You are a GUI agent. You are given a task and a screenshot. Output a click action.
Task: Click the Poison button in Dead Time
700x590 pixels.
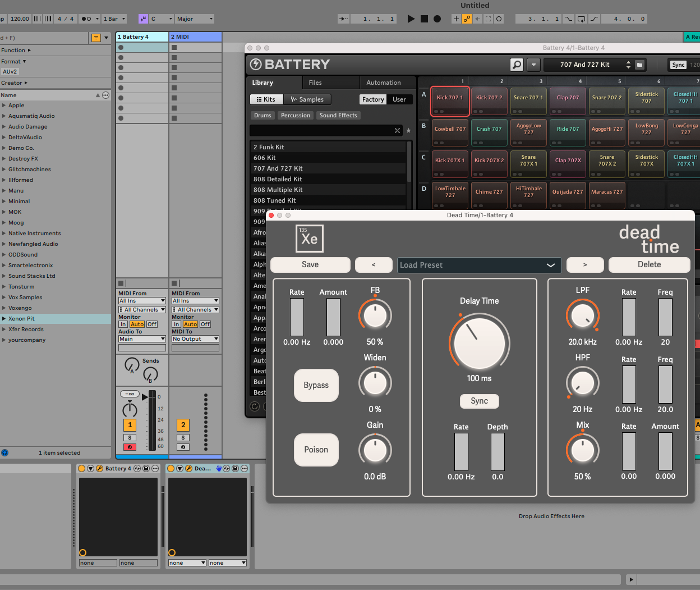coord(316,450)
